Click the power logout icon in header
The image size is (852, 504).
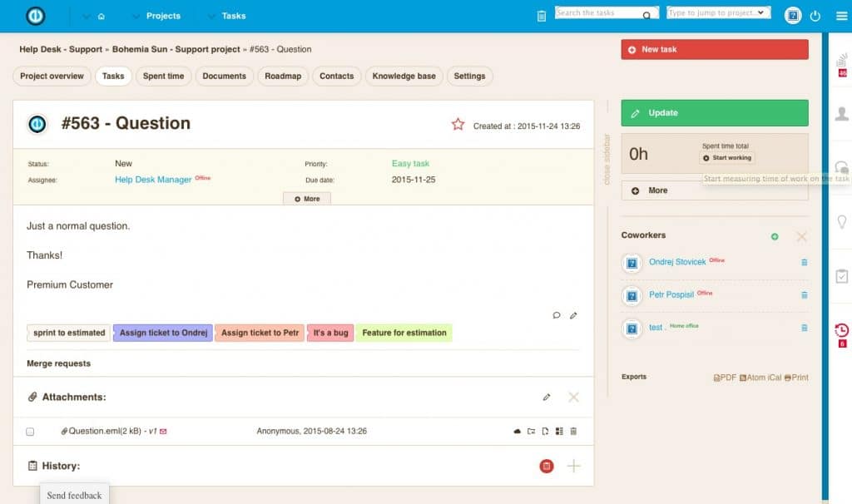point(815,16)
